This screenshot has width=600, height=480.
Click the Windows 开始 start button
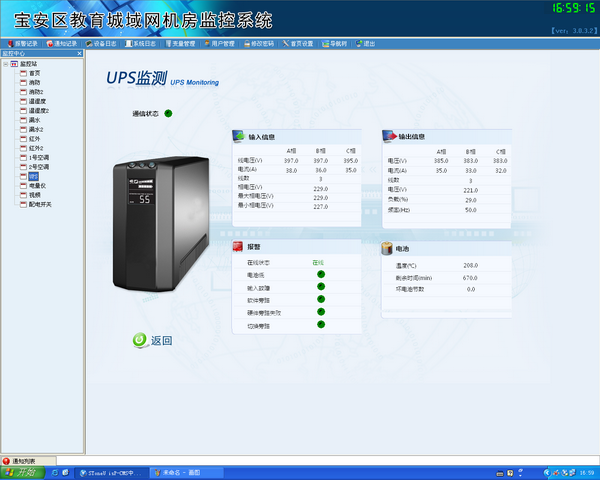point(18,472)
